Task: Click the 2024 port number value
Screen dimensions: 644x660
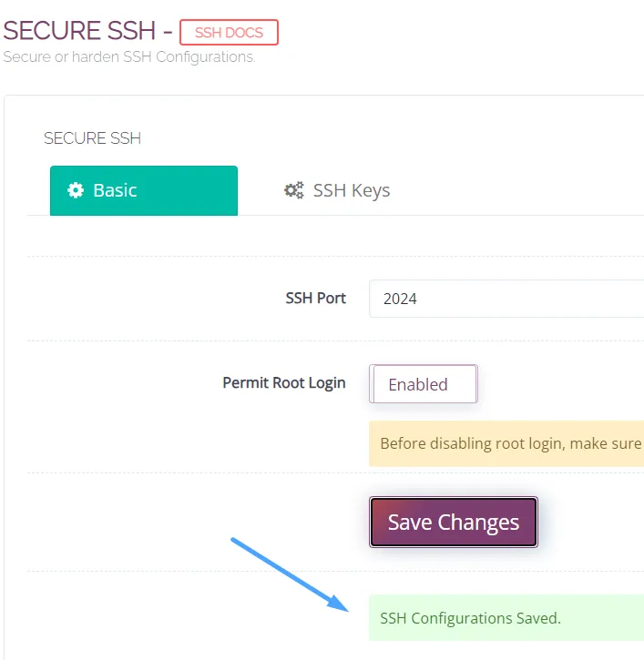Action: pyautogui.click(x=400, y=299)
